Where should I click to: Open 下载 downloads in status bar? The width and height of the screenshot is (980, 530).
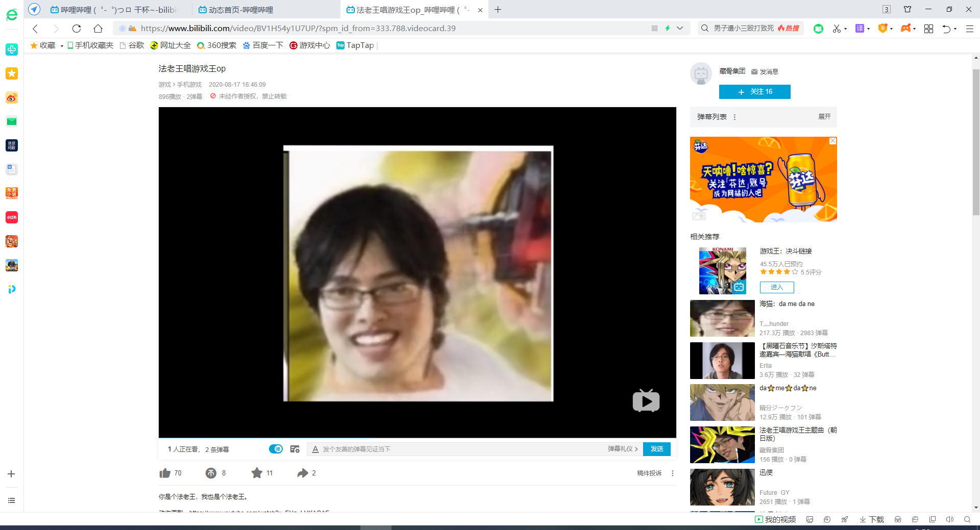(872, 519)
